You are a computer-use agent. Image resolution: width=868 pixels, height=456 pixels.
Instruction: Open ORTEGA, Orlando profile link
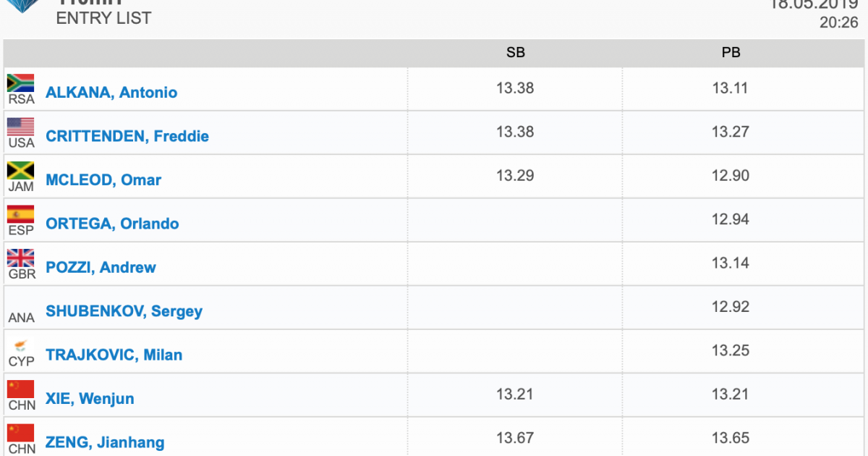[112, 224]
